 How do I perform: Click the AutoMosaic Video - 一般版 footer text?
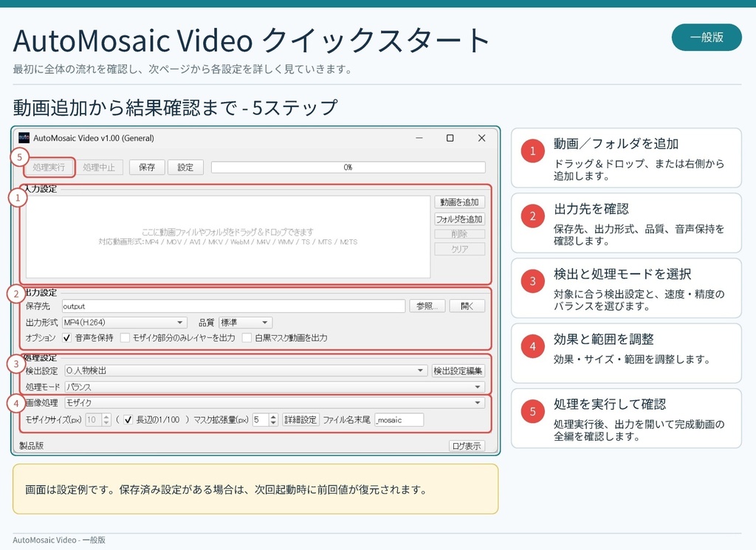point(59,540)
